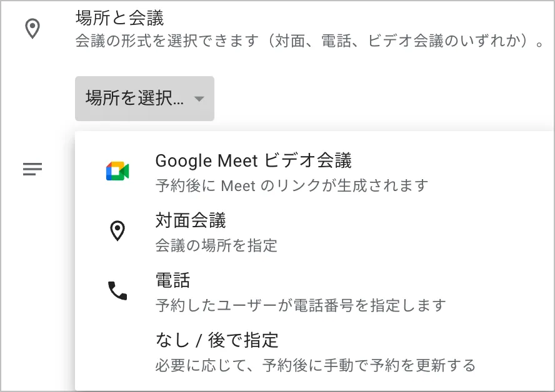Image resolution: width=555 pixels, height=392 pixels.
Task: Click the small arrow next to 場所を選択…
Action: 199,99
